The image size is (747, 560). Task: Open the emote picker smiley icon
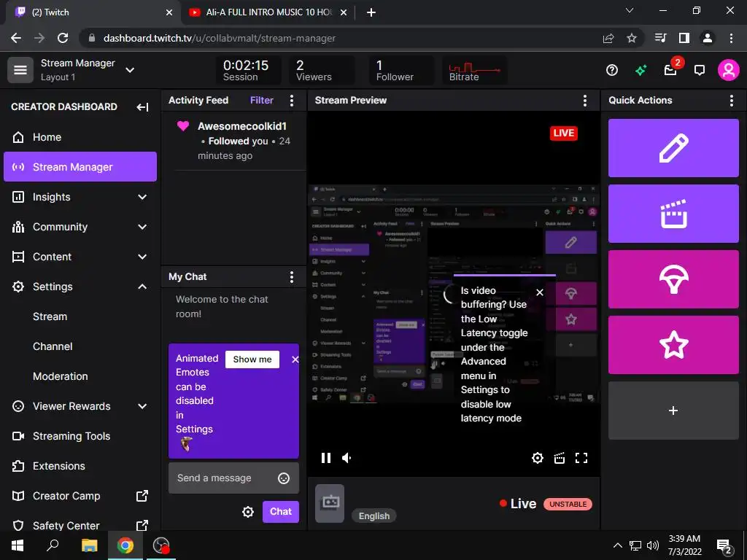coord(284,478)
